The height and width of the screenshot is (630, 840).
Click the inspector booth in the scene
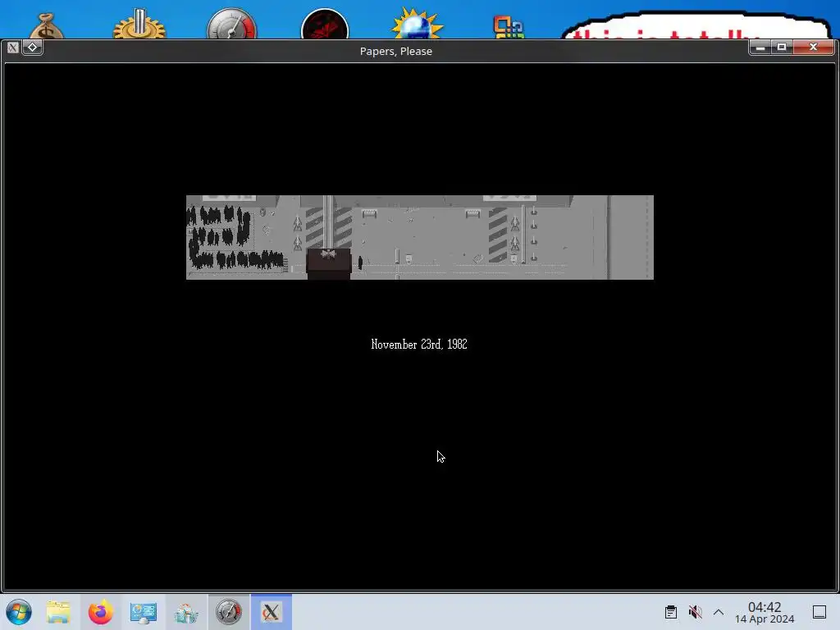pyautogui.click(x=328, y=263)
